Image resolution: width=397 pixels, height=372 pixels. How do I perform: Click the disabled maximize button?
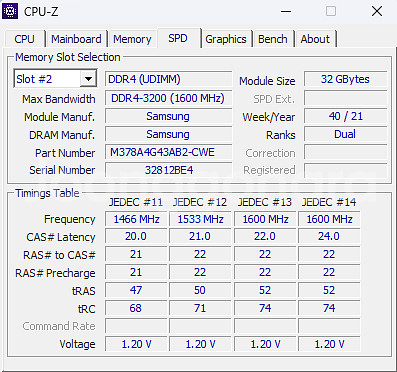pyautogui.click(x=331, y=11)
